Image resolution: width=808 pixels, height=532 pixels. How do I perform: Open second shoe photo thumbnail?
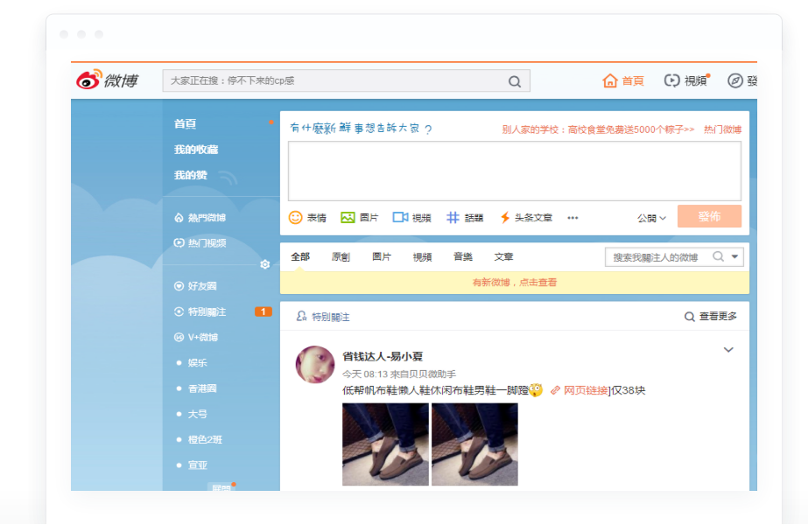(474, 444)
